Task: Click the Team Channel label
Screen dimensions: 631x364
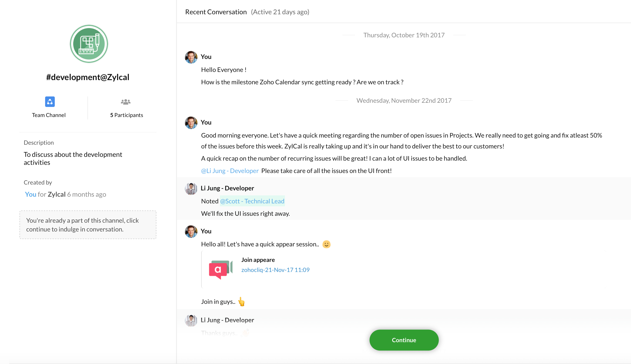Action: coord(49,115)
